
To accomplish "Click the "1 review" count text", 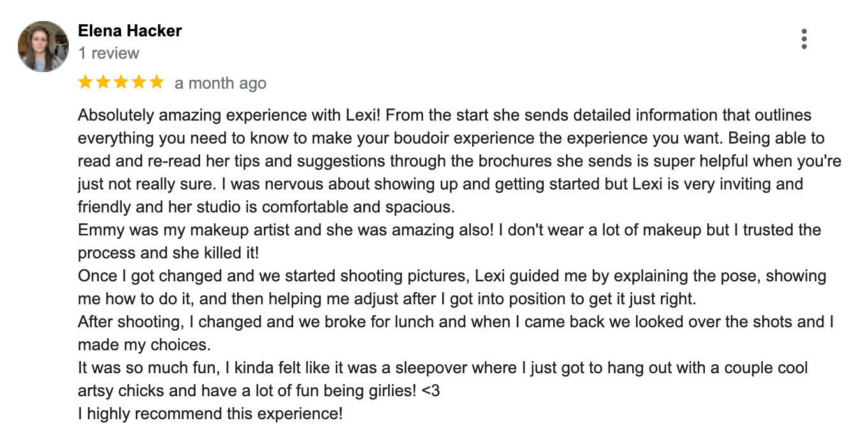I will 108,53.
